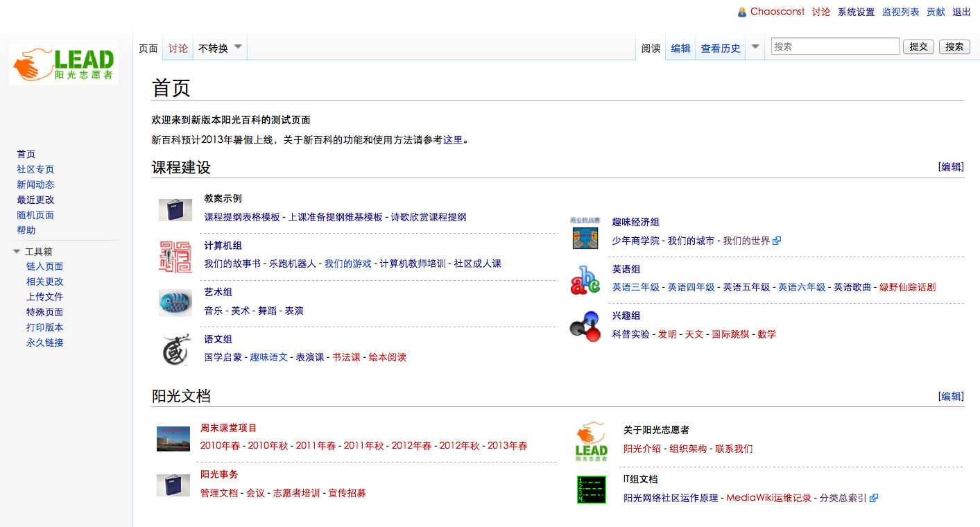
Task: Click the green terminal icon for IT组文档
Action: [x=592, y=490]
